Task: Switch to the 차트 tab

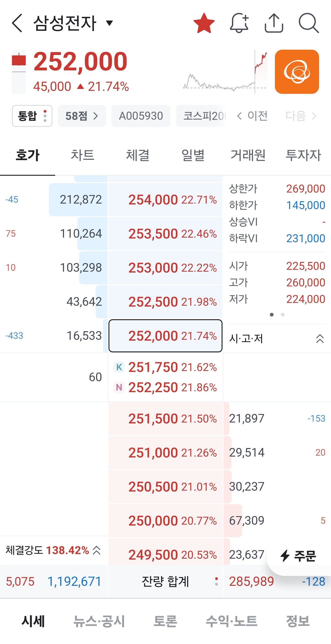Action: pyautogui.click(x=83, y=155)
